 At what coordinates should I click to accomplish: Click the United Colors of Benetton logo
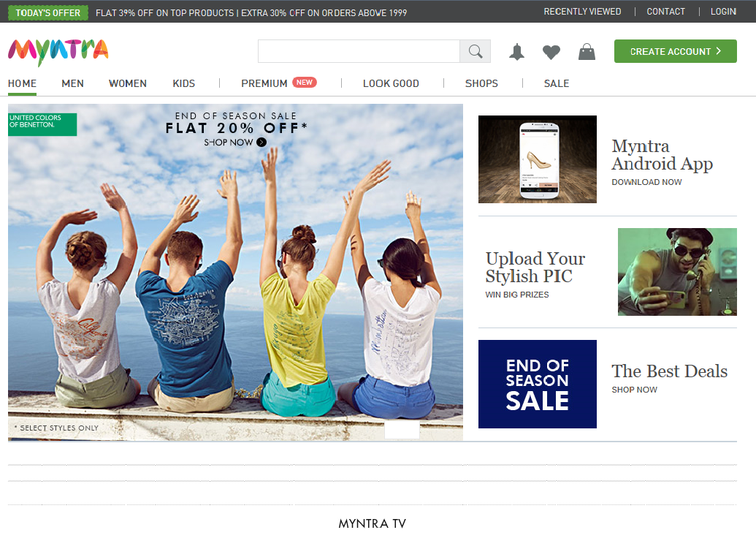pyautogui.click(x=42, y=124)
